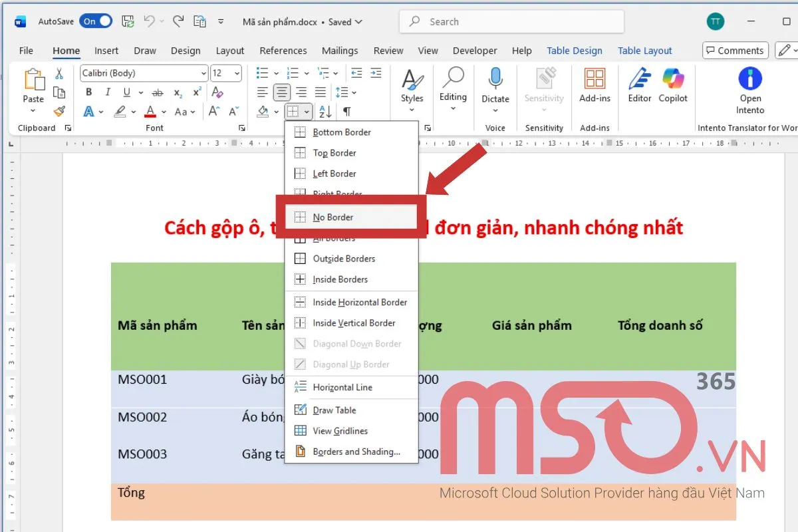Image resolution: width=798 pixels, height=532 pixels.
Task: Click the Sort A-Z icon
Action: 325,110
